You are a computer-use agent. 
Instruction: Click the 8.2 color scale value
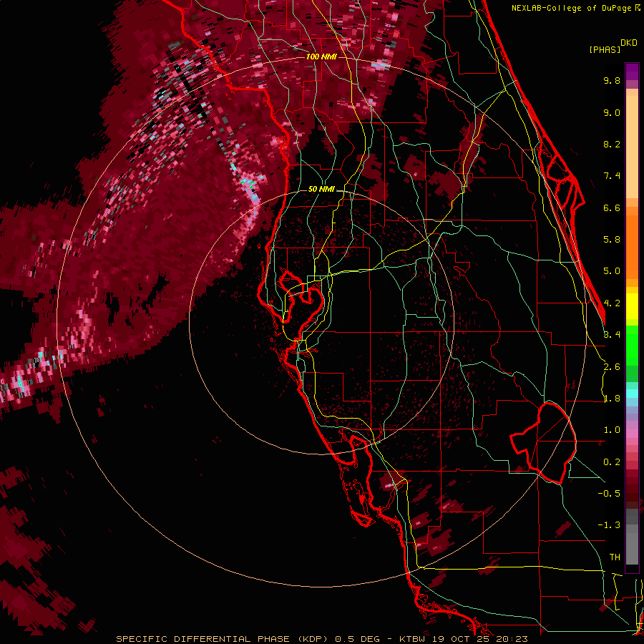pos(612,144)
